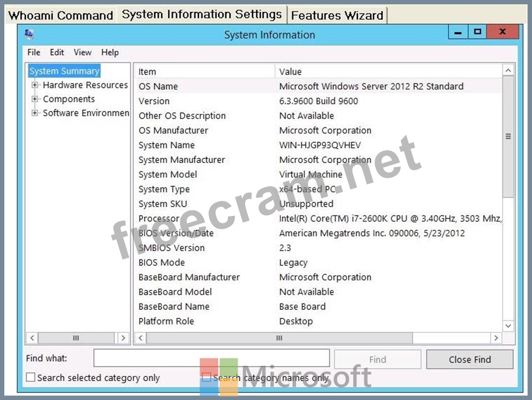Open the Edit menu
This screenshot has height=400, width=532.
pos(56,52)
